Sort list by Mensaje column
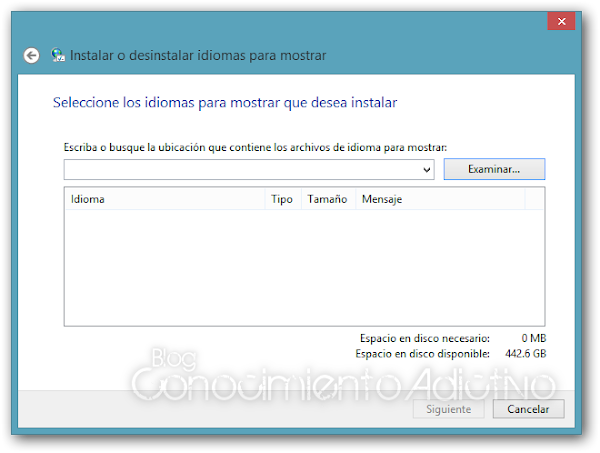Image resolution: width=600 pixels, height=453 pixels. click(440, 199)
